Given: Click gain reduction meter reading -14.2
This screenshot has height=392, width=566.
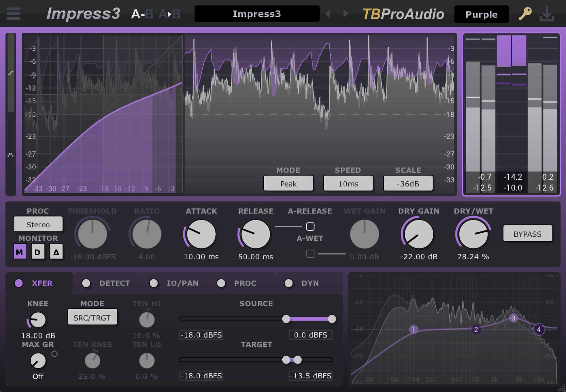Looking at the screenshot, I should [513, 177].
